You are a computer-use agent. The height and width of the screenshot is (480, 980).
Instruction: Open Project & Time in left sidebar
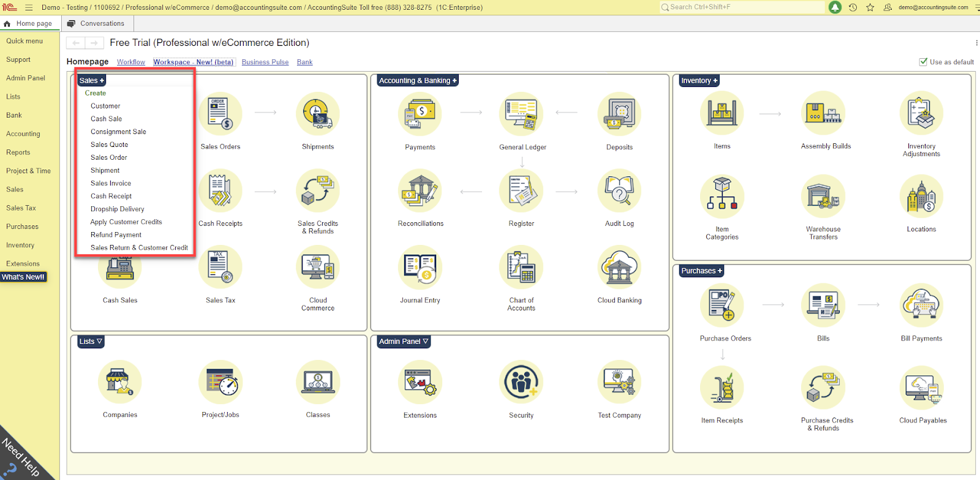tap(29, 171)
